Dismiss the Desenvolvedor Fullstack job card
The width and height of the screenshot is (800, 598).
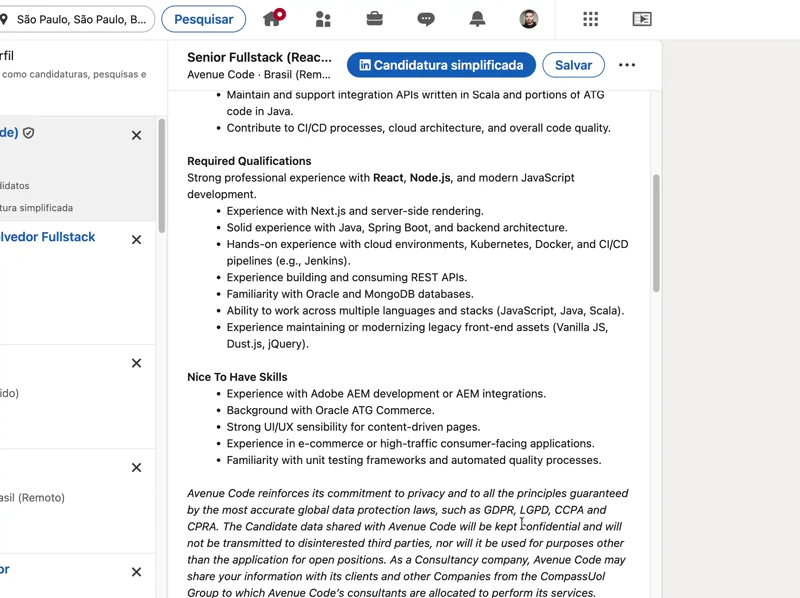(137, 240)
